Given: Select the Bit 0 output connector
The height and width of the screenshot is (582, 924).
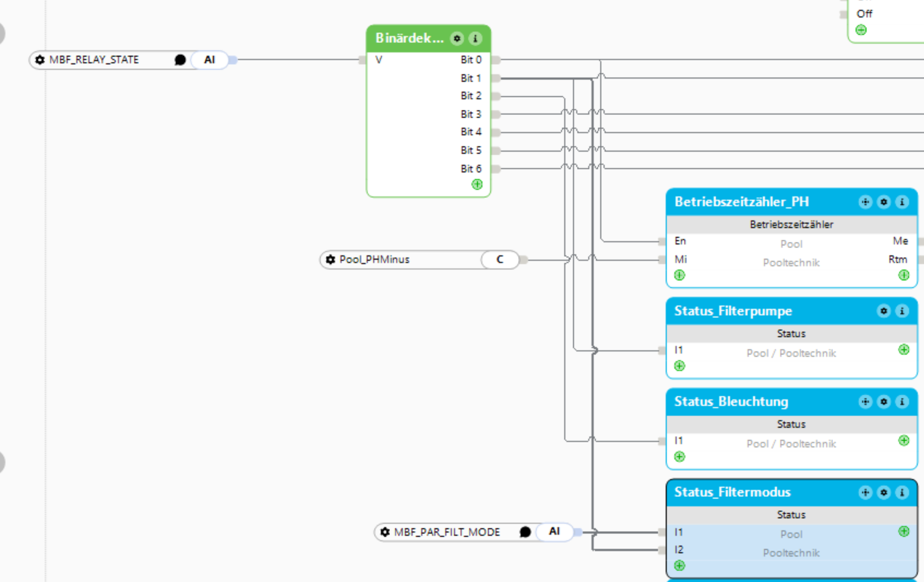Looking at the screenshot, I should [495, 60].
